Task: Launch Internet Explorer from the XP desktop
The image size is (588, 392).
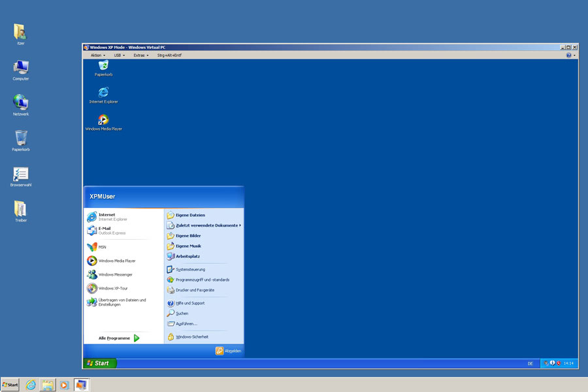Action: tap(103, 95)
